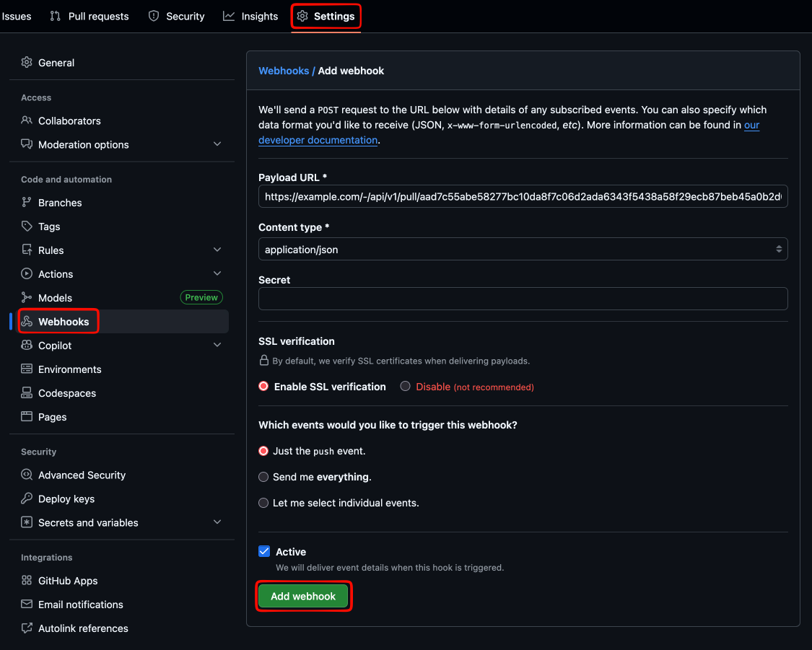812x650 pixels.
Task: Choose the Send me everything option
Action: (263, 477)
